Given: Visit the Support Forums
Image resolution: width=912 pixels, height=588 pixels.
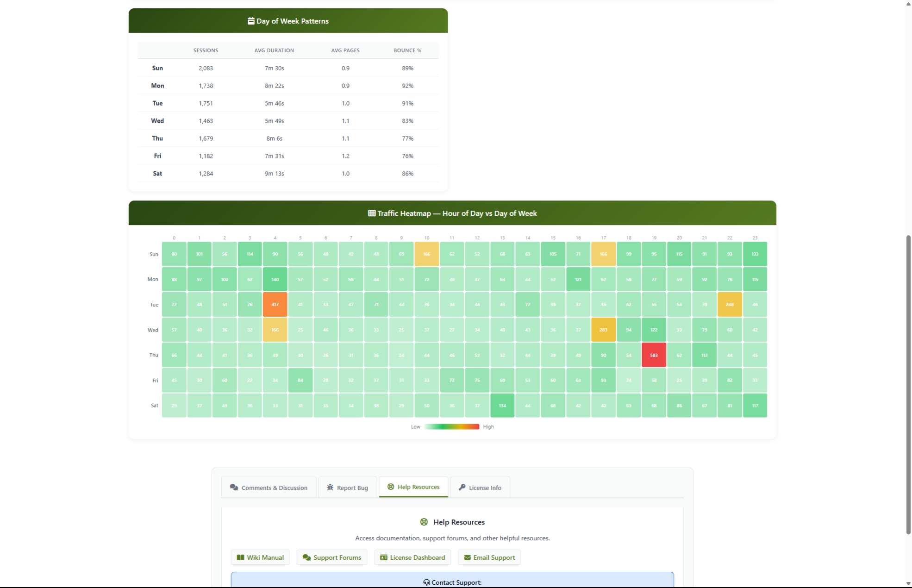Looking at the screenshot, I should point(331,557).
